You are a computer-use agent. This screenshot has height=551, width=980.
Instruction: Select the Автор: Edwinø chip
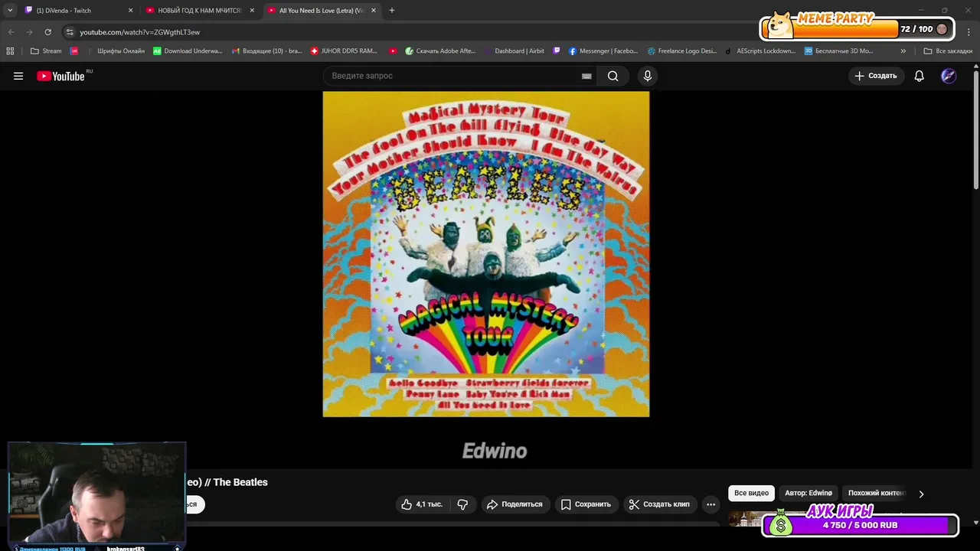(808, 493)
